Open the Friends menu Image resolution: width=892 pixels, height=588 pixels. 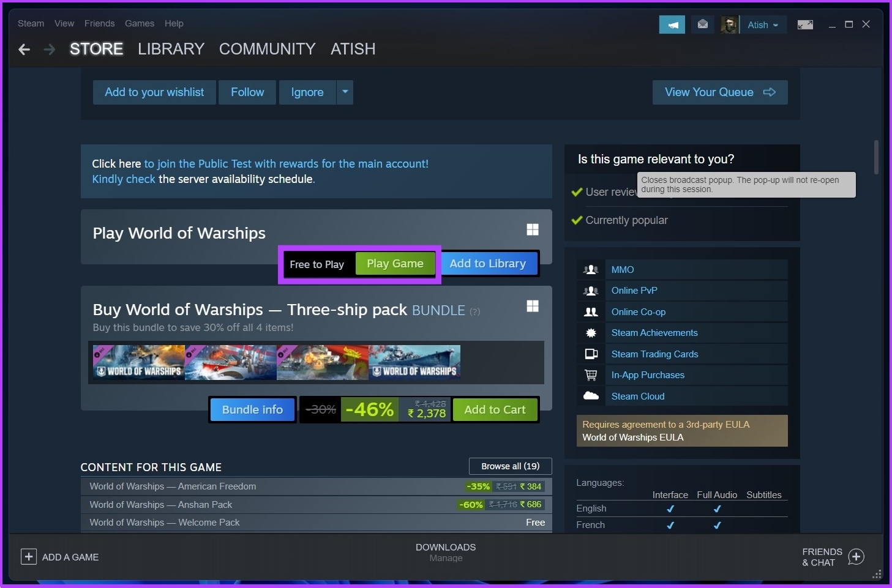[x=99, y=23]
